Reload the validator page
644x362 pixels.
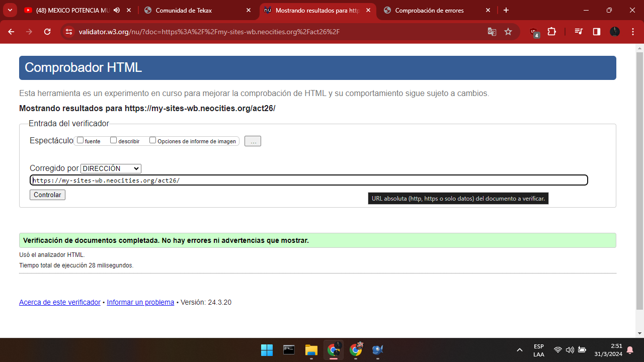47,32
